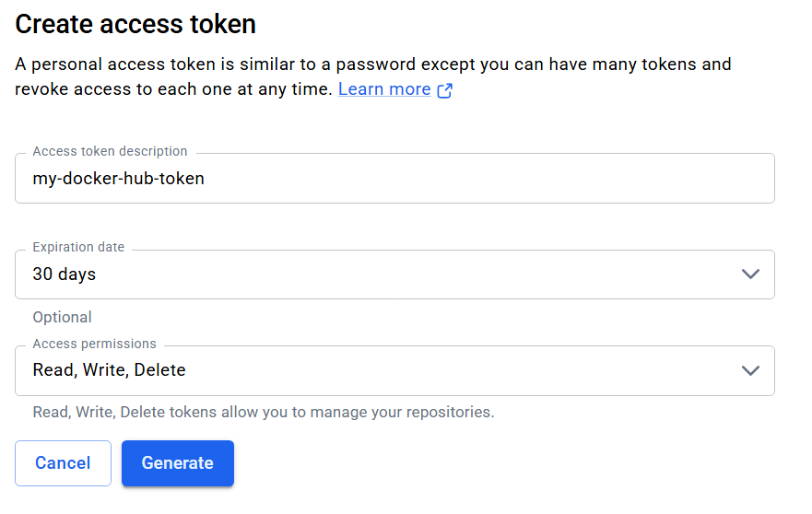The height and width of the screenshot is (514, 812).
Task: Click the "Access permissions" field label
Action: tap(94, 344)
